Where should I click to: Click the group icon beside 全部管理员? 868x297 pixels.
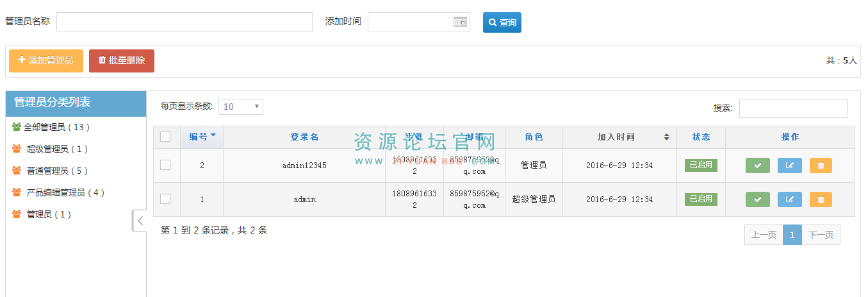(17, 127)
